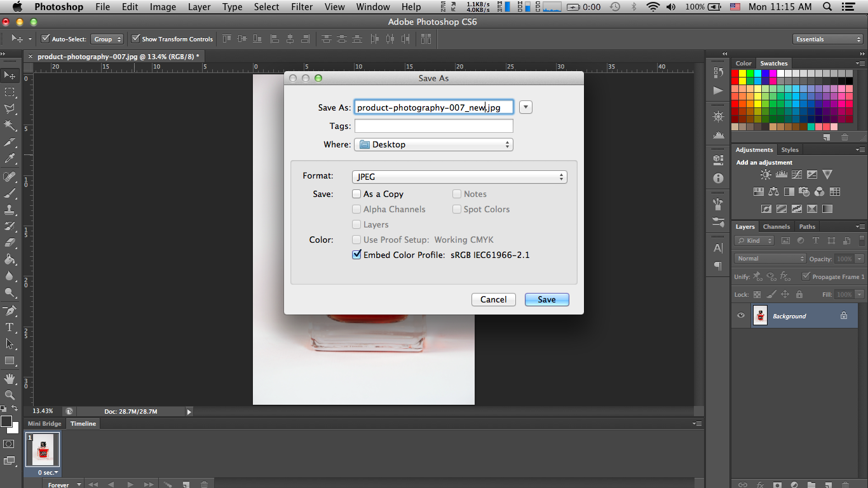The width and height of the screenshot is (868, 488).
Task: Select the Zoom tool in toolbox
Action: click(10, 395)
